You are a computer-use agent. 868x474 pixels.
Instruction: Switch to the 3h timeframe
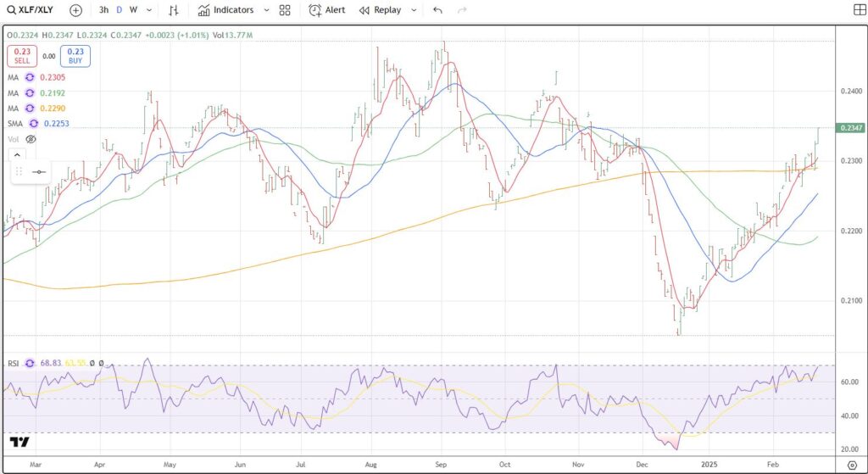pyautogui.click(x=103, y=10)
